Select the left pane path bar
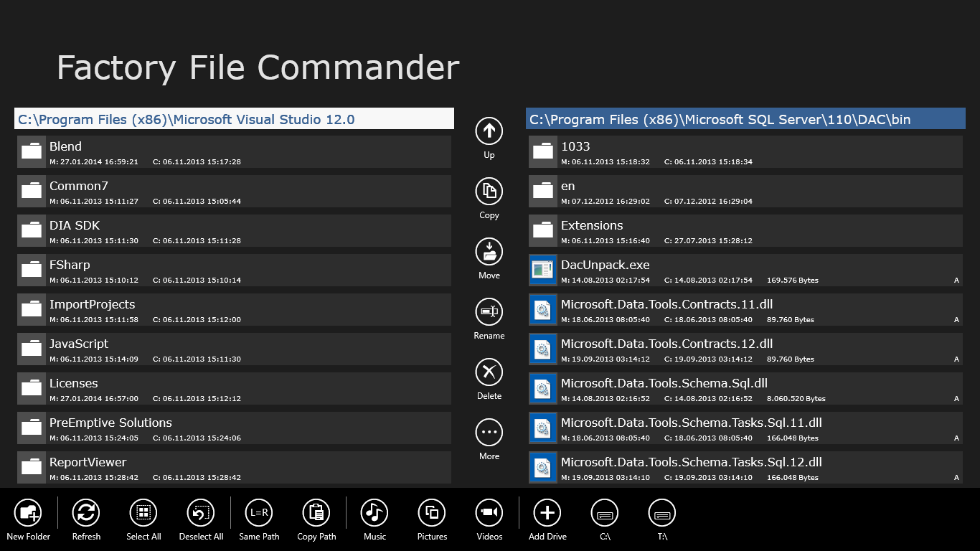The height and width of the screenshot is (551, 980). tap(234, 119)
